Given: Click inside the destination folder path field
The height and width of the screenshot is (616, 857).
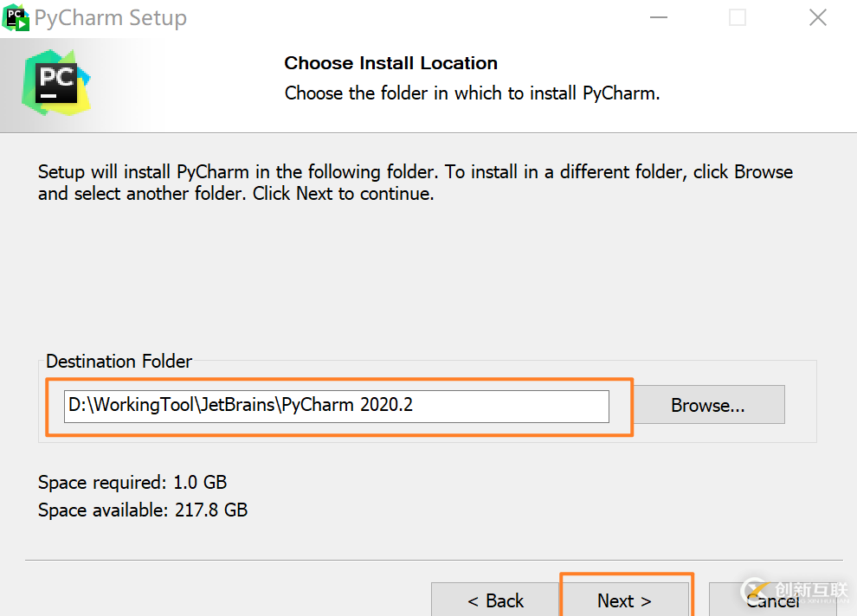Looking at the screenshot, I should click(x=336, y=406).
